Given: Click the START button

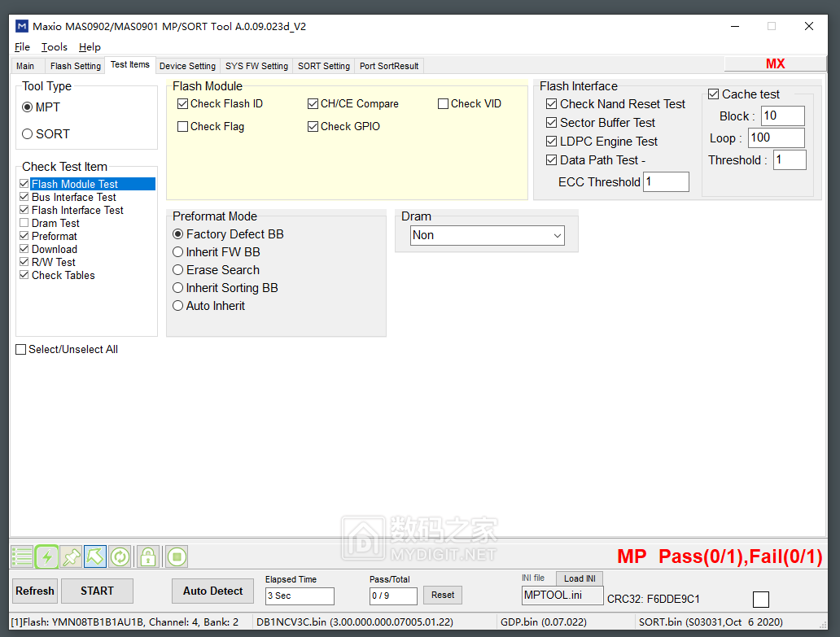Looking at the screenshot, I should (x=97, y=591).
